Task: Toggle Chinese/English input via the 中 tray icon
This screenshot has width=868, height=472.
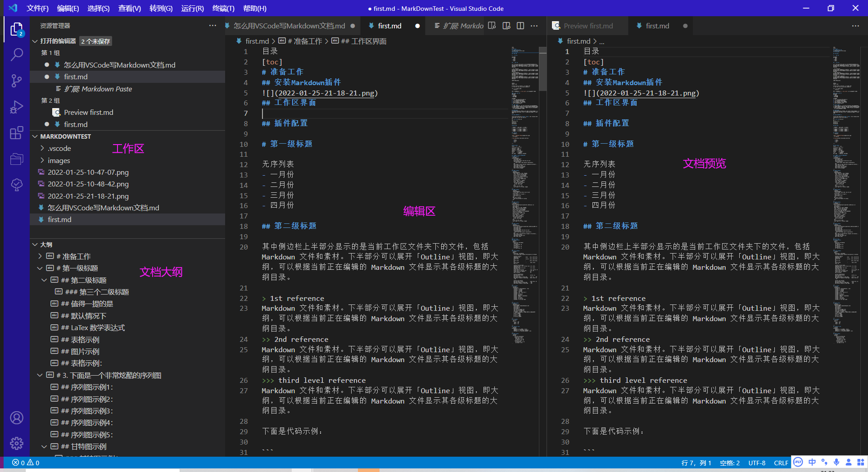Action: tap(812, 463)
